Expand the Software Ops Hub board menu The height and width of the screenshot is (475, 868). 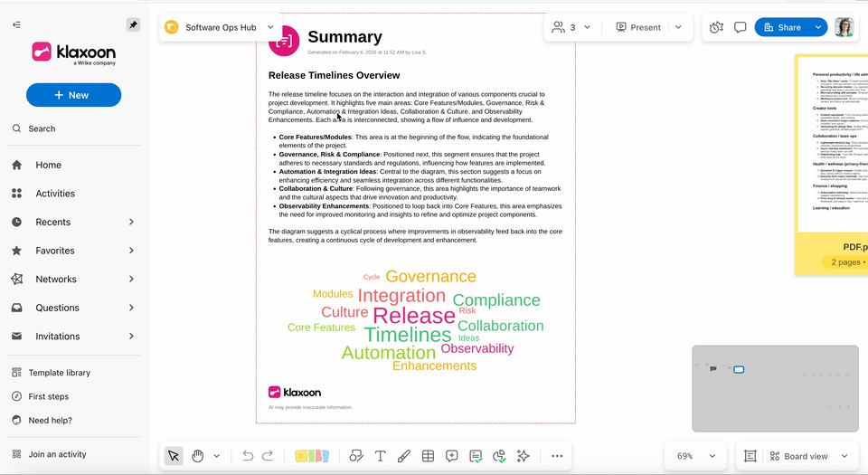(x=270, y=27)
